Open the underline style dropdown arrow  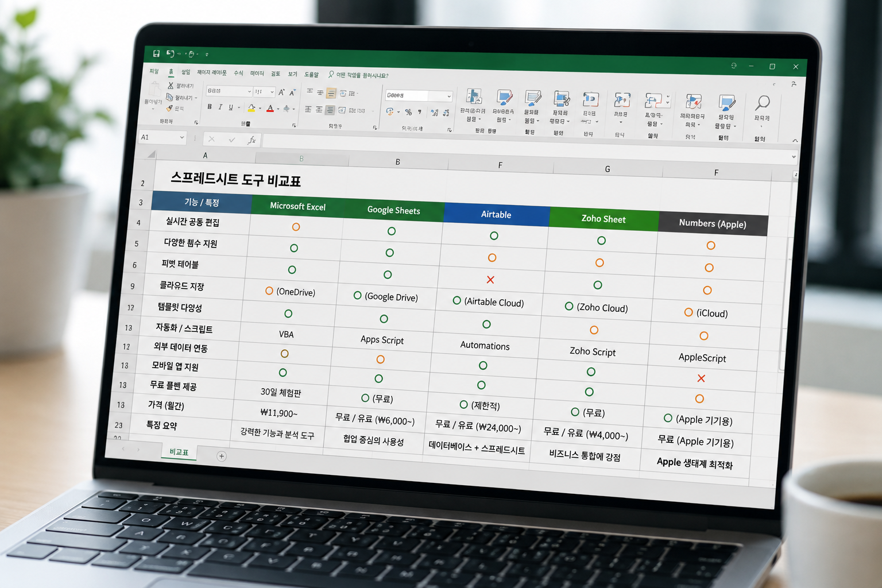(239, 107)
